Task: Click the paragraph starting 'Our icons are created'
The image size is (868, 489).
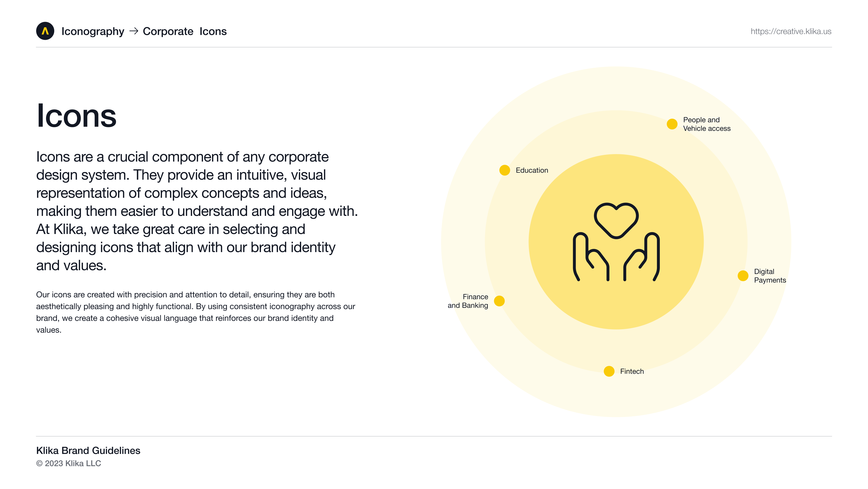Action: click(196, 312)
